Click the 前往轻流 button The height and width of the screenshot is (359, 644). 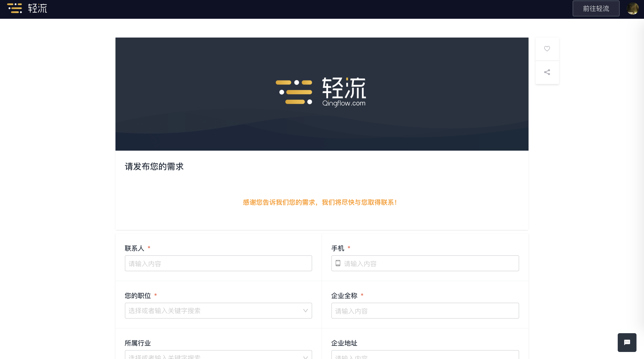click(596, 8)
